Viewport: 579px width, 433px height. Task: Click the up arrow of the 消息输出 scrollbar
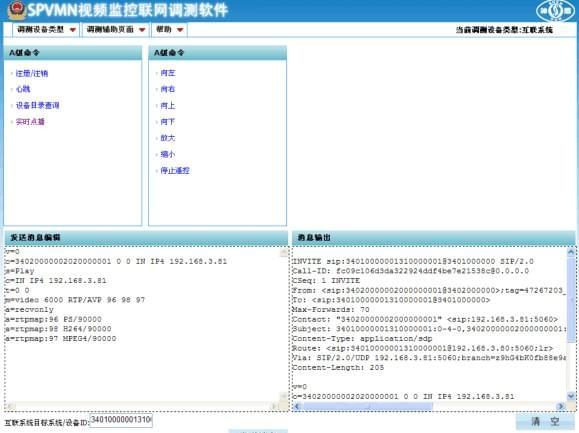[x=571, y=252]
